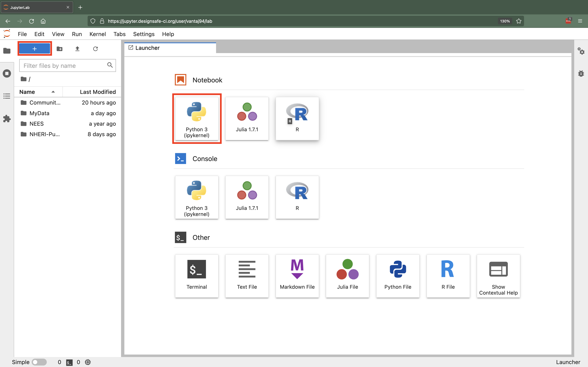The width and height of the screenshot is (588, 367).
Task: Select the File menu
Action: (22, 34)
